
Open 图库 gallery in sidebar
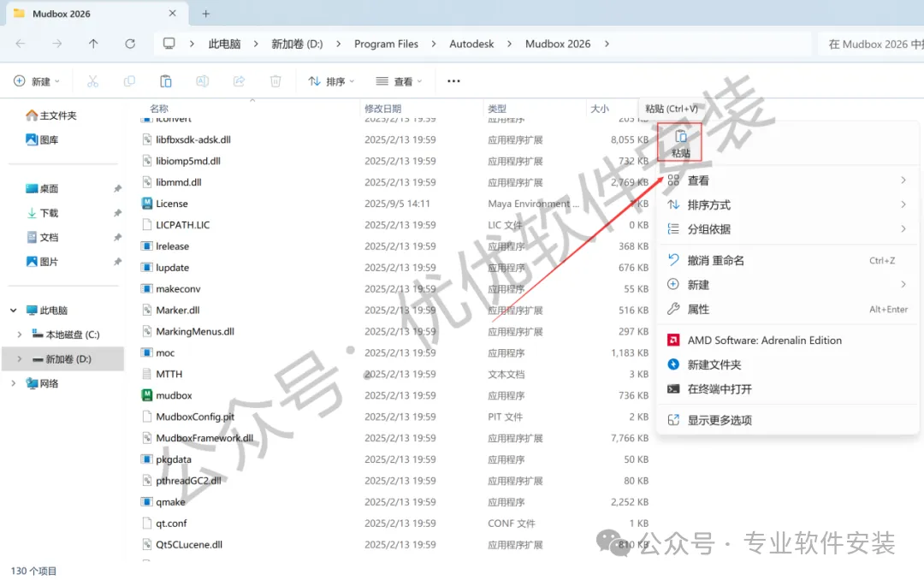coord(42,139)
